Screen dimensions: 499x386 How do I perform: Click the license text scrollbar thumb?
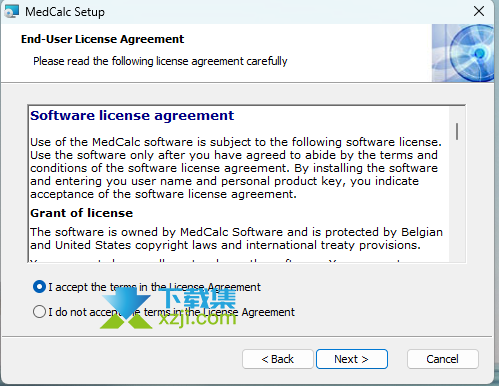[457, 131]
